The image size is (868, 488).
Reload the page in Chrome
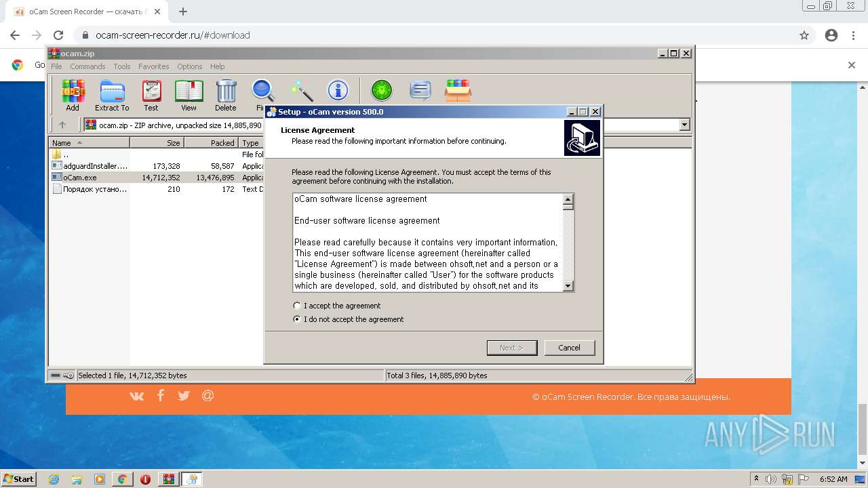pos(58,35)
